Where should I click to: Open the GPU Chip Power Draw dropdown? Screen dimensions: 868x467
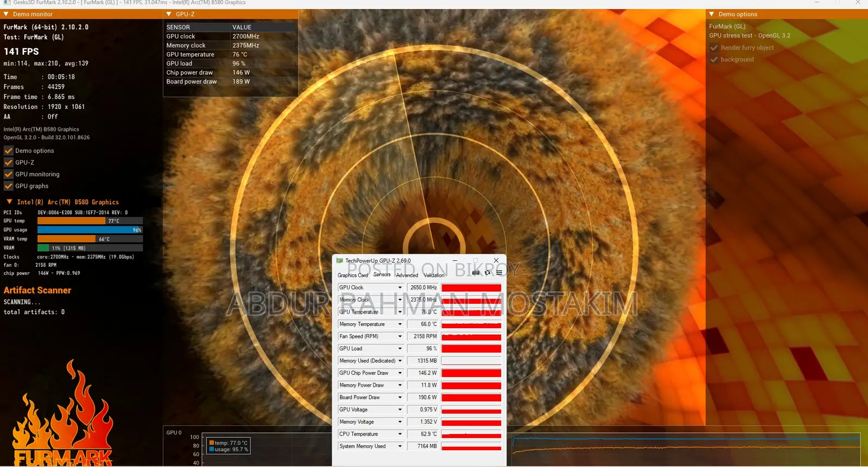point(400,373)
